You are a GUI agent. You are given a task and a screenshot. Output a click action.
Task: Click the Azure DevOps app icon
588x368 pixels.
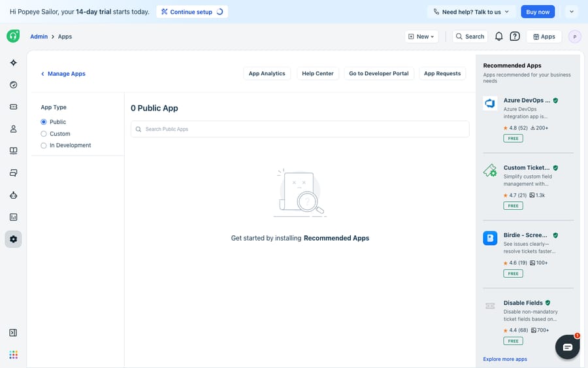tap(490, 103)
